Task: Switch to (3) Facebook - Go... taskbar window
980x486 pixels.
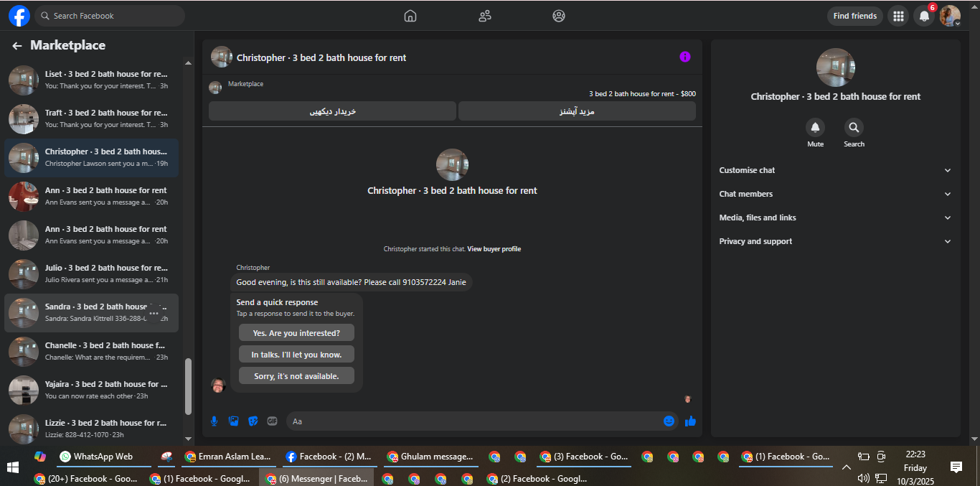Action: [583, 457]
